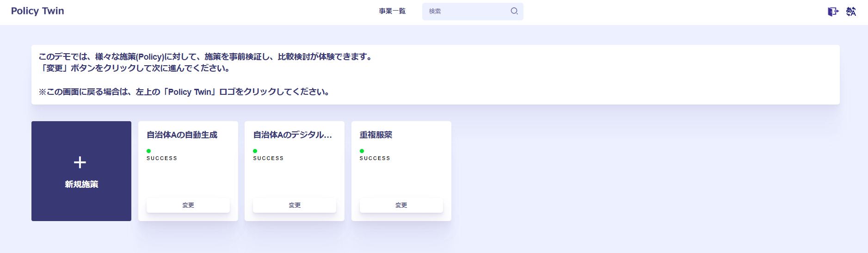Create a policy via 新規施策 tile
The image size is (868, 253).
[81, 171]
